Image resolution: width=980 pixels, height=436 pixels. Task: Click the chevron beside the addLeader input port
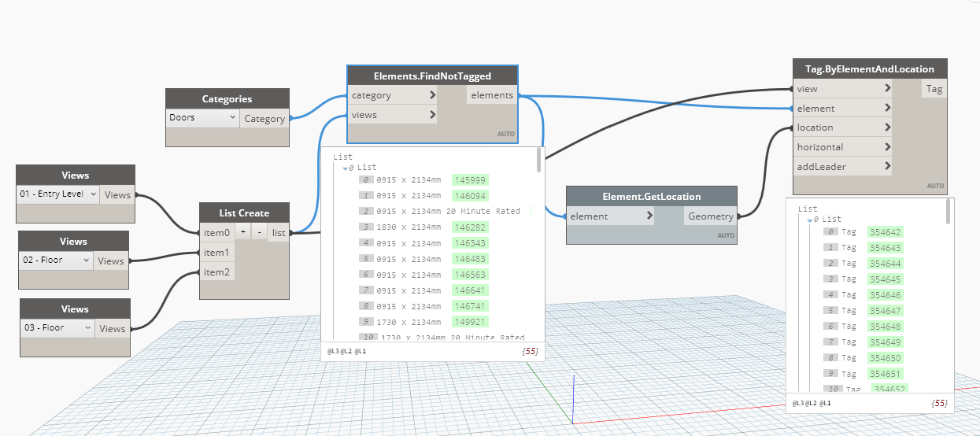[x=887, y=166]
